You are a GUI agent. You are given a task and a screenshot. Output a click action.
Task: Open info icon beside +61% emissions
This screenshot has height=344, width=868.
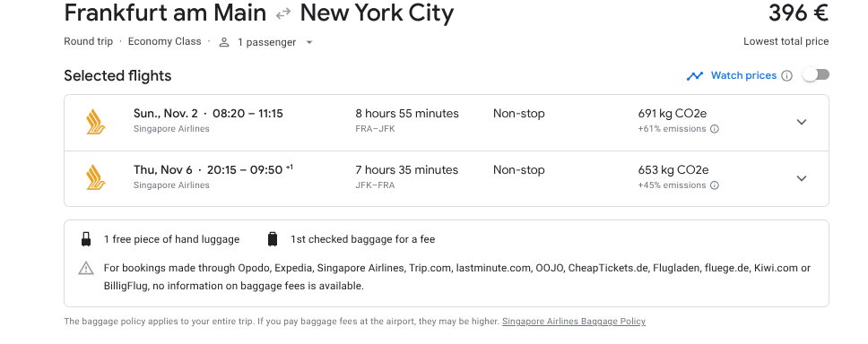point(715,129)
